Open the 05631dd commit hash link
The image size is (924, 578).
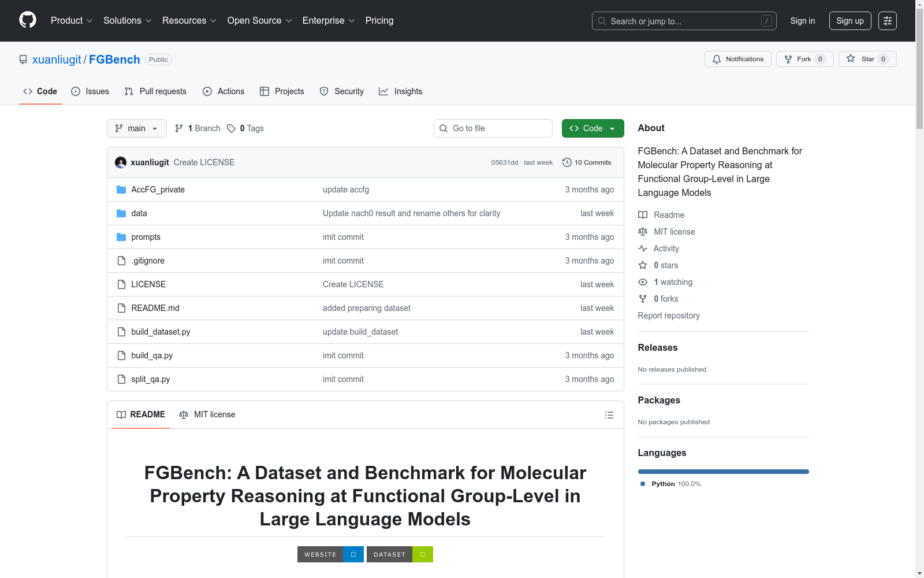tap(504, 162)
